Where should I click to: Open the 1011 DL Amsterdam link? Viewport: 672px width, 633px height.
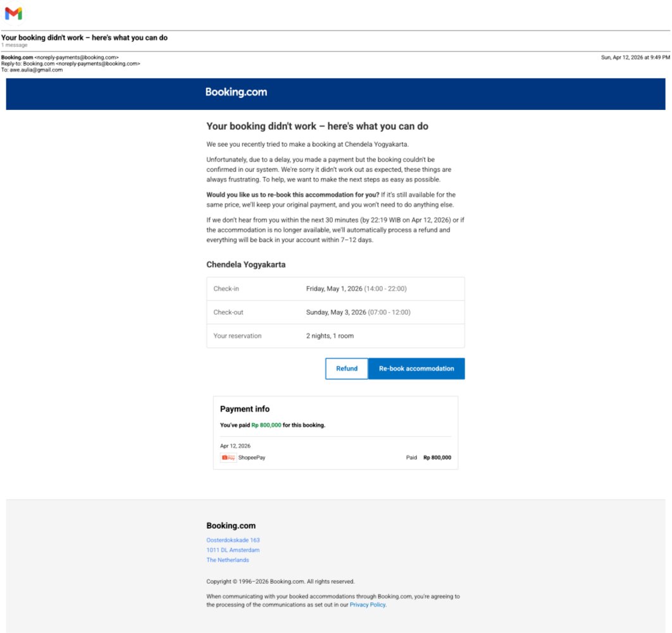233,550
